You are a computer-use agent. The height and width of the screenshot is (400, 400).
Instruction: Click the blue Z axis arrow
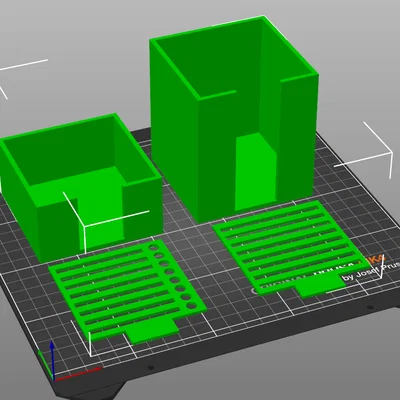click(x=52, y=360)
